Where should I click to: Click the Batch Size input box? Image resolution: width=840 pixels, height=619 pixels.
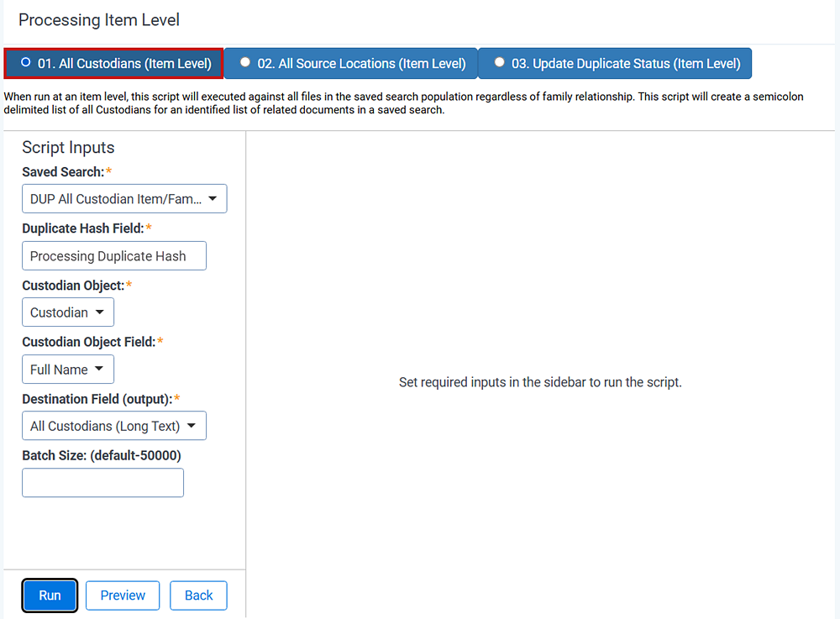pos(102,482)
